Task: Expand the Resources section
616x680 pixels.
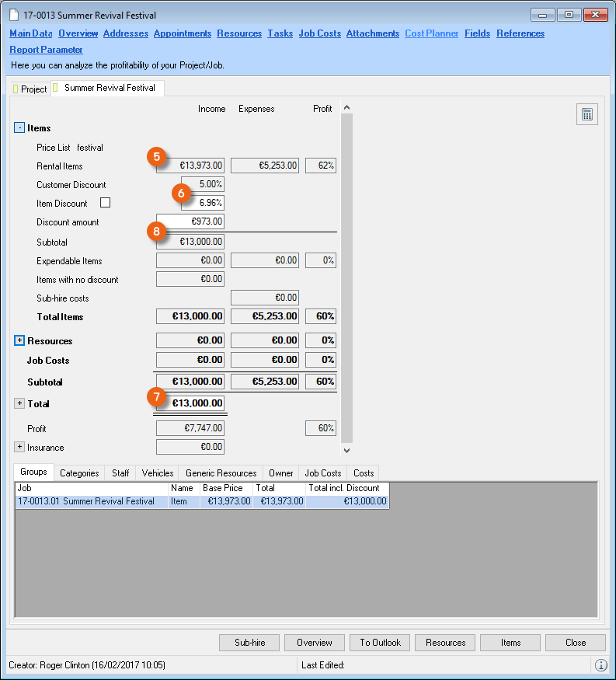Action: [19, 340]
